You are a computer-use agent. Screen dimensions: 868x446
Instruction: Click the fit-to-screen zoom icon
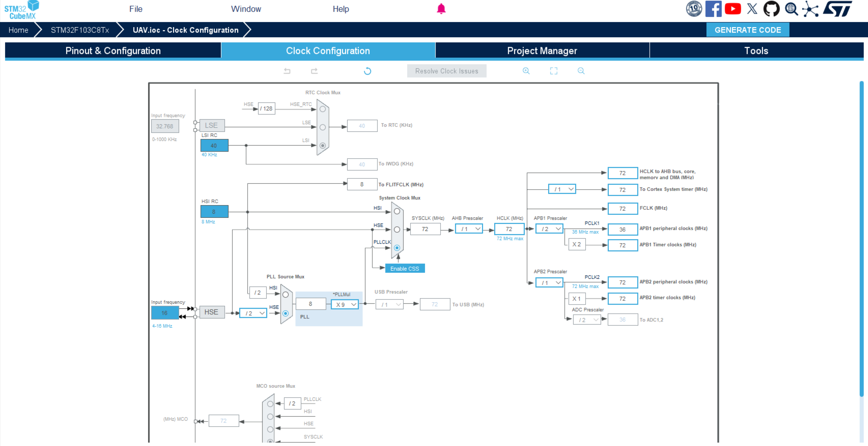click(554, 71)
